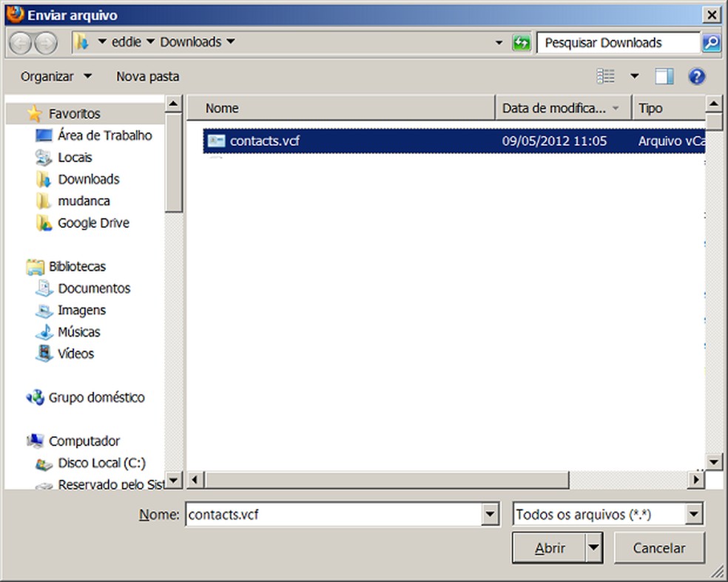728x582 pixels.
Task: Click the Documentos library icon
Action: pos(44,288)
